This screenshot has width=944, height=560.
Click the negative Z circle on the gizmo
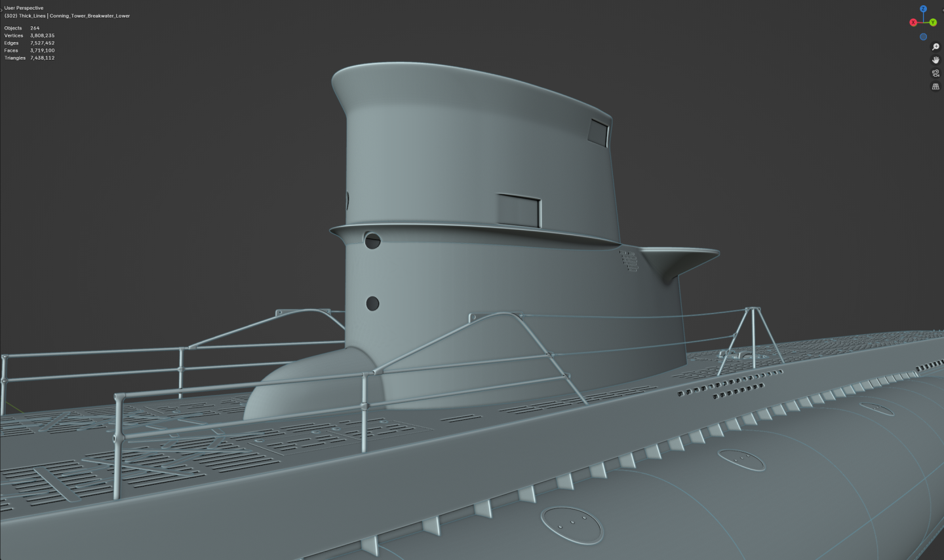923,37
